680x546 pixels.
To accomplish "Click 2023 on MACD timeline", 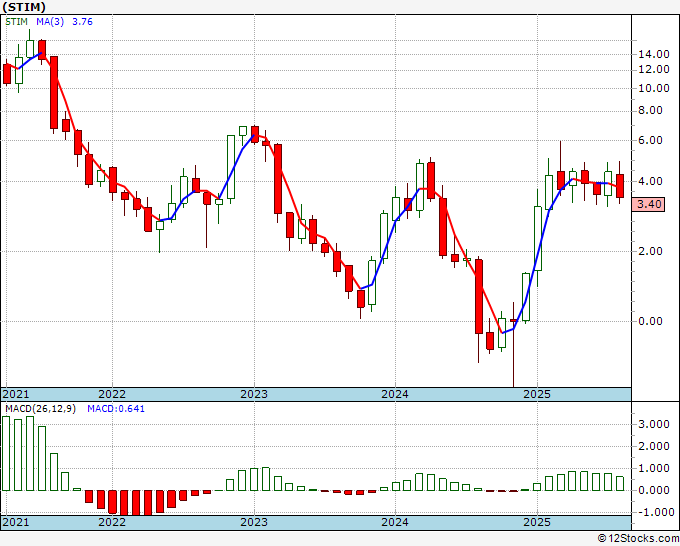I will click(254, 522).
